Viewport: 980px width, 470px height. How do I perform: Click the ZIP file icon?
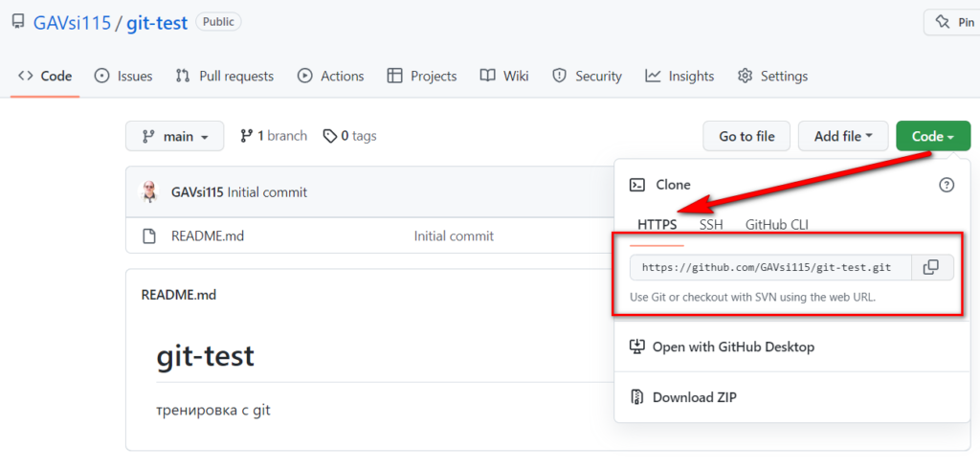coord(636,397)
